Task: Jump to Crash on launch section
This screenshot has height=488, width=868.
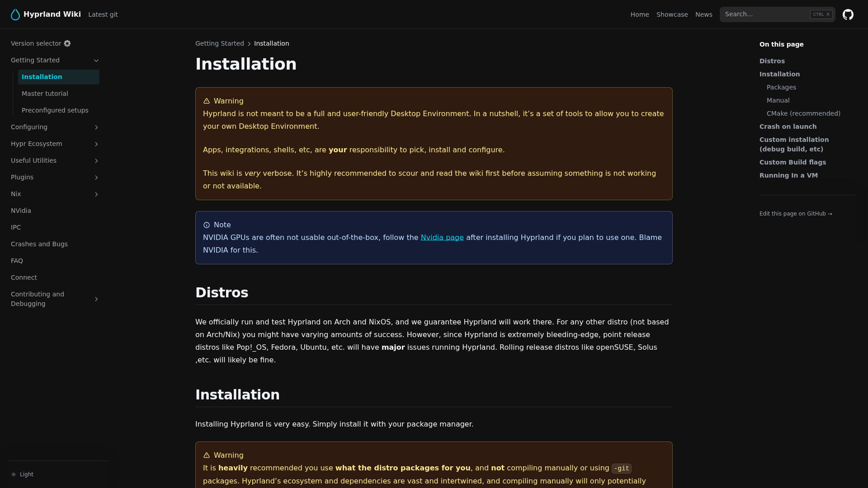Action: click(788, 127)
